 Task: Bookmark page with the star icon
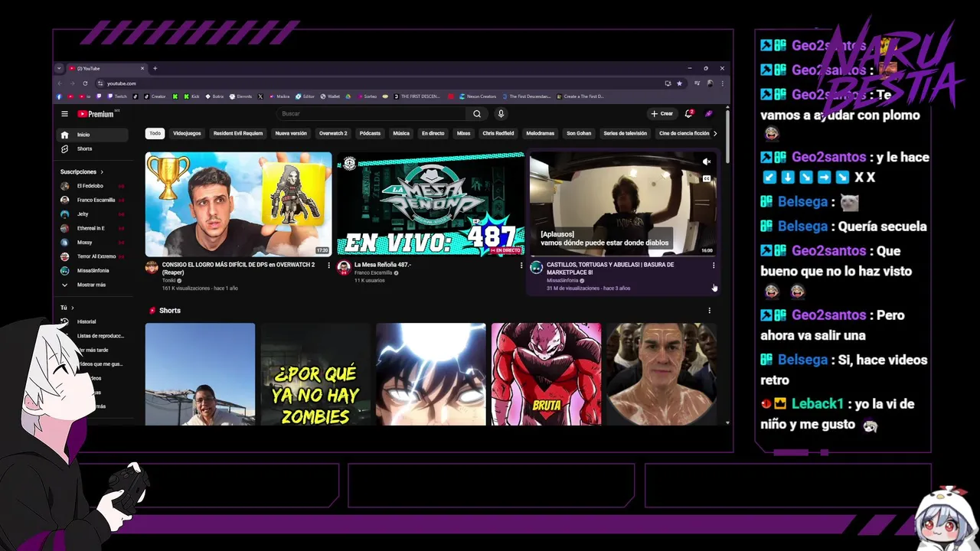coord(679,83)
